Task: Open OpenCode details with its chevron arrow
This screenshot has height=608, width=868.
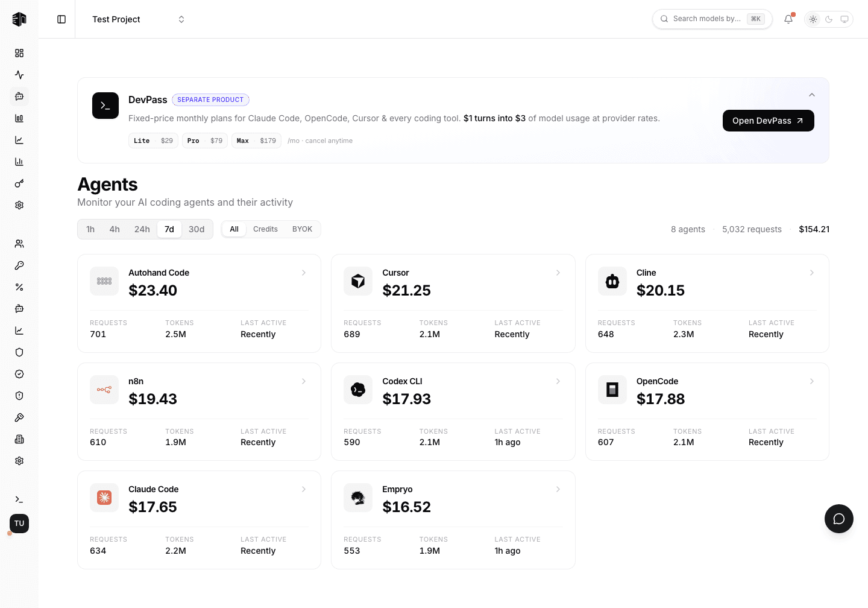Action: tap(812, 381)
